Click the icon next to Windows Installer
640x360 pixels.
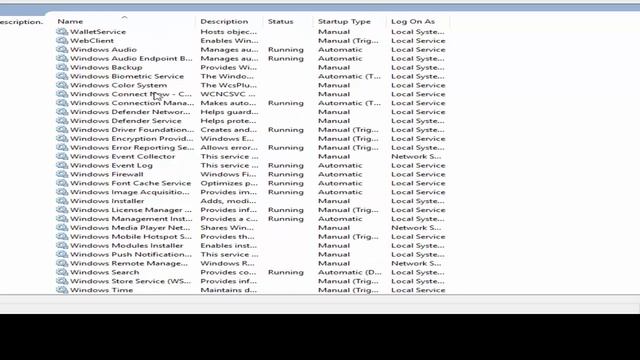(x=62, y=201)
